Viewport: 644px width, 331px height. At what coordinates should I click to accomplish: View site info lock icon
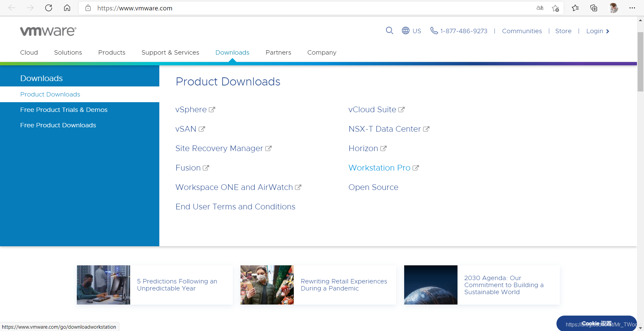point(88,8)
